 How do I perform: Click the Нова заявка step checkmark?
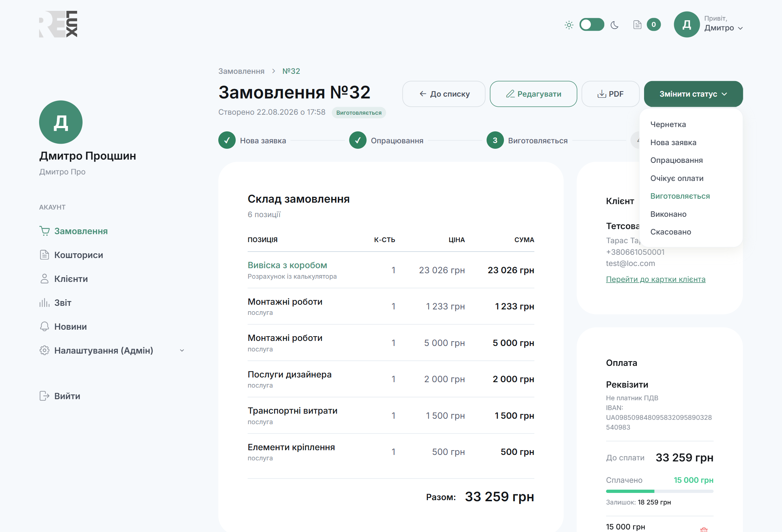[227, 140]
